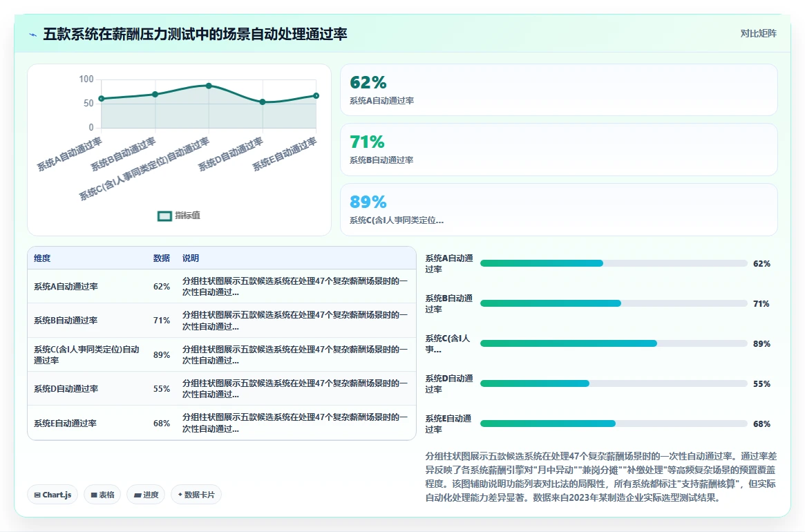Image resolution: width=805 pixels, height=532 pixels.
Task: Click the lightning icon beside the title
Action: coord(33,35)
